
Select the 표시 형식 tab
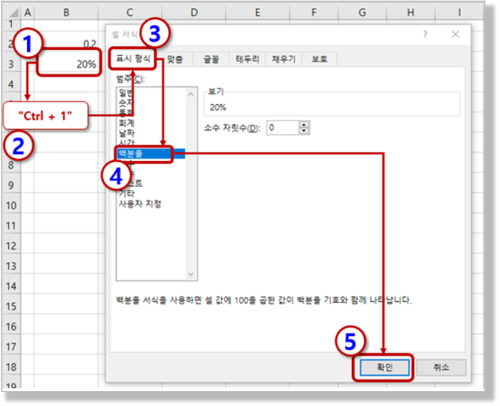[x=133, y=59]
